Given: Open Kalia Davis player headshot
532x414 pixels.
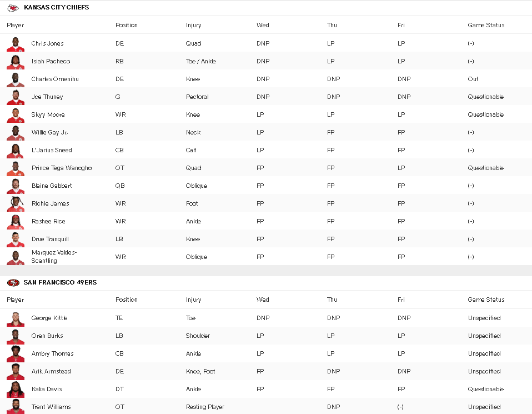Looking at the screenshot, I should click(x=16, y=390).
